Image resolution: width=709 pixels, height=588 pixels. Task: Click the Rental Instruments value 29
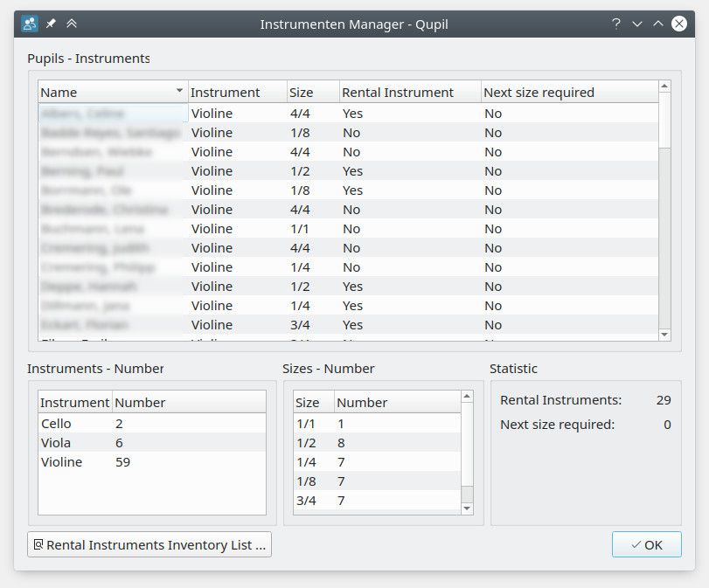[x=664, y=400]
